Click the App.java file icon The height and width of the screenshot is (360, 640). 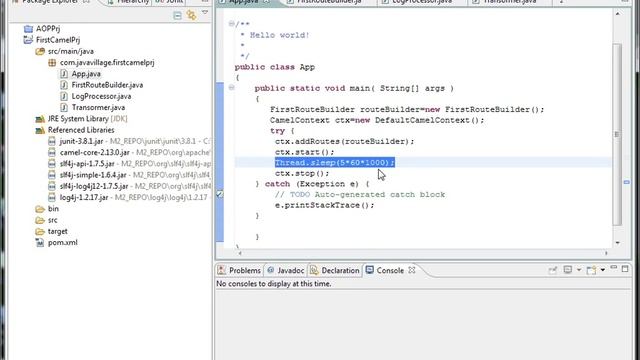(x=64, y=74)
